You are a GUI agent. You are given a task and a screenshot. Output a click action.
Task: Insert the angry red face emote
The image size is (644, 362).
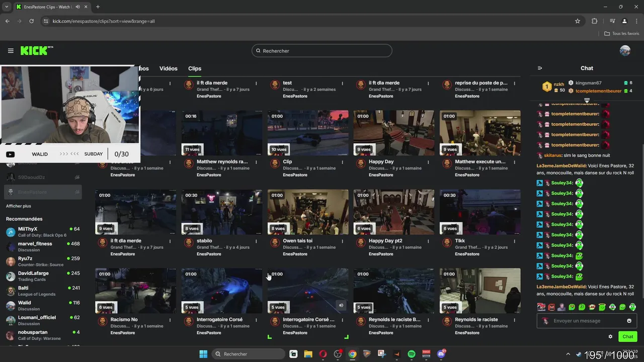coord(551,307)
